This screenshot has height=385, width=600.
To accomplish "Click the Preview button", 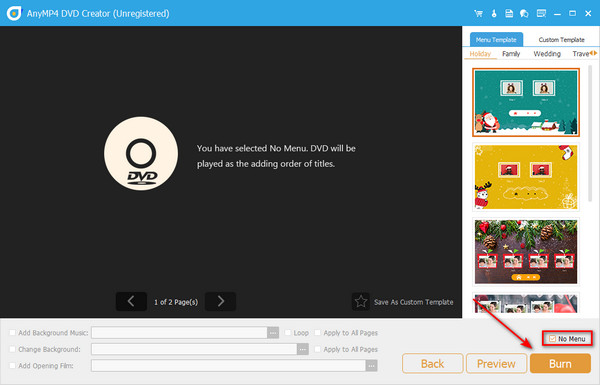I will 496,363.
